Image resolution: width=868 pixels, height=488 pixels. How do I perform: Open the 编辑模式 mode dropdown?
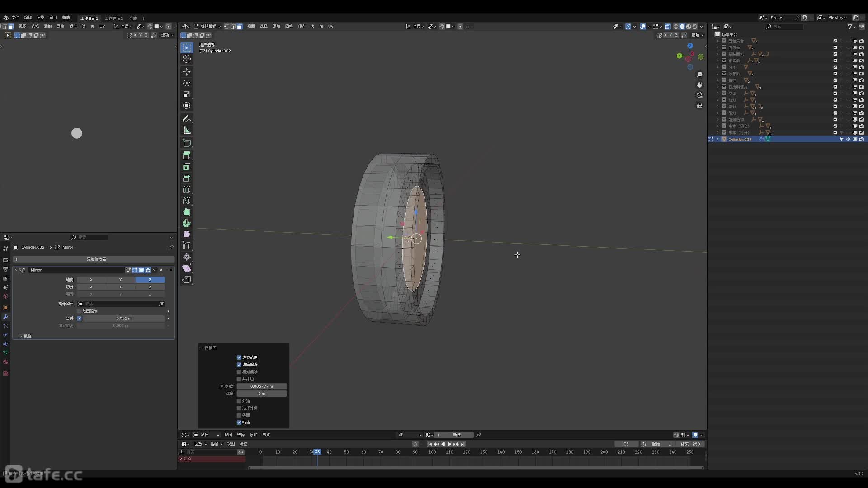tap(208, 27)
